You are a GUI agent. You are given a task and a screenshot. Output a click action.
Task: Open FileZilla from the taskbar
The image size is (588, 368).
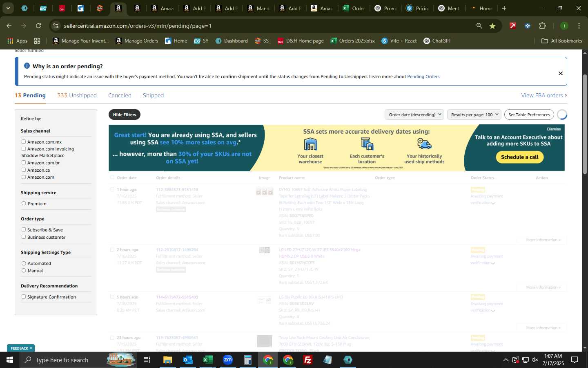pyautogui.click(x=308, y=360)
